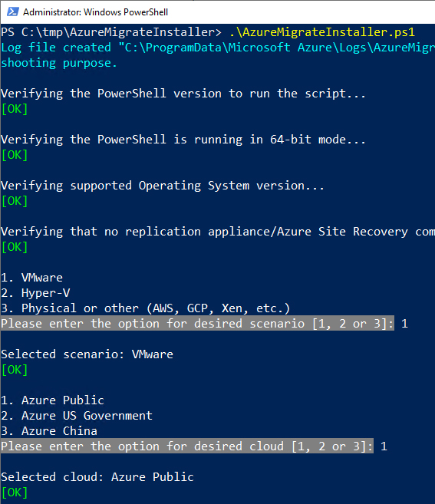
Task: Select the '2. Hyper-V' option line
Action: tap(35, 293)
